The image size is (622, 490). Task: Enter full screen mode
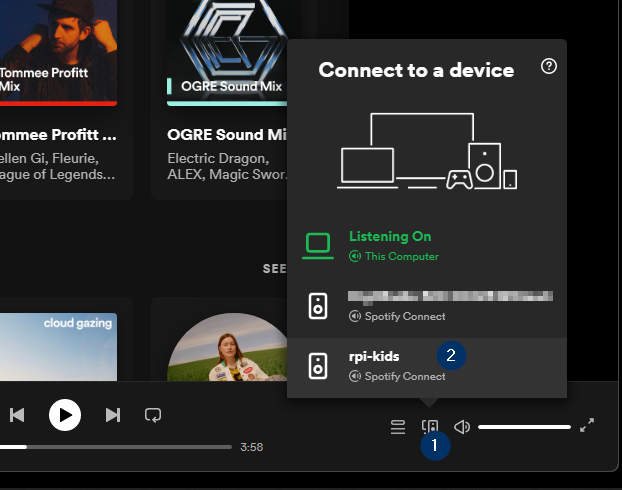click(587, 426)
